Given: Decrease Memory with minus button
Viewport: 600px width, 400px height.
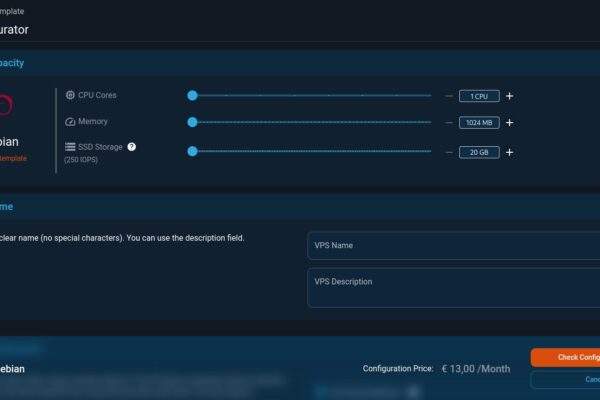Looking at the screenshot, I should pyautogui.click(x=449, y=123).
